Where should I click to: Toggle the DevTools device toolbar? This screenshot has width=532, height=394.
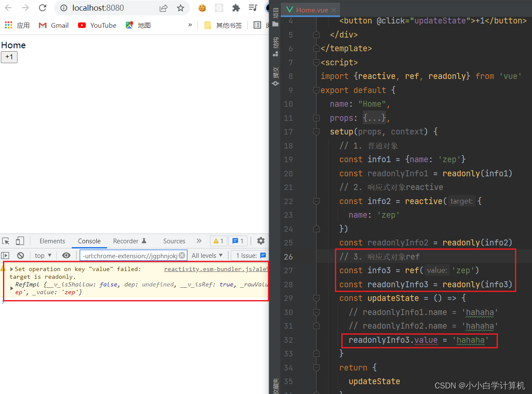click(x=20, y=241)
